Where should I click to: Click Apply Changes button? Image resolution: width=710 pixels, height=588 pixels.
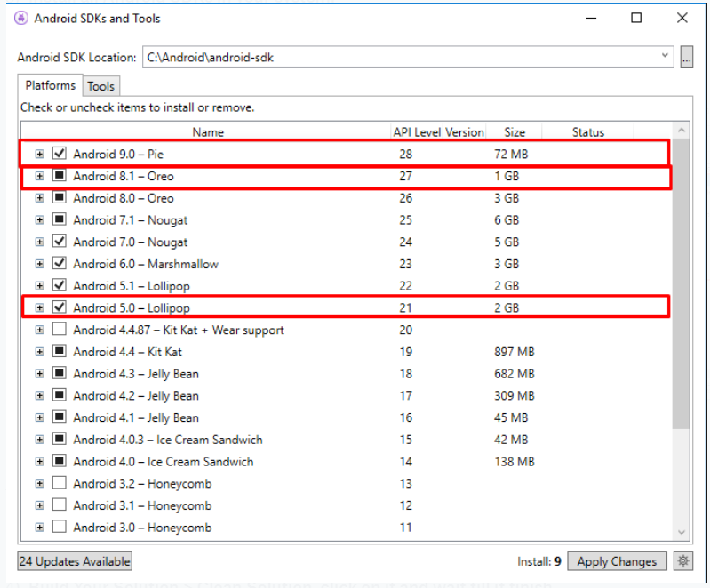617,561
